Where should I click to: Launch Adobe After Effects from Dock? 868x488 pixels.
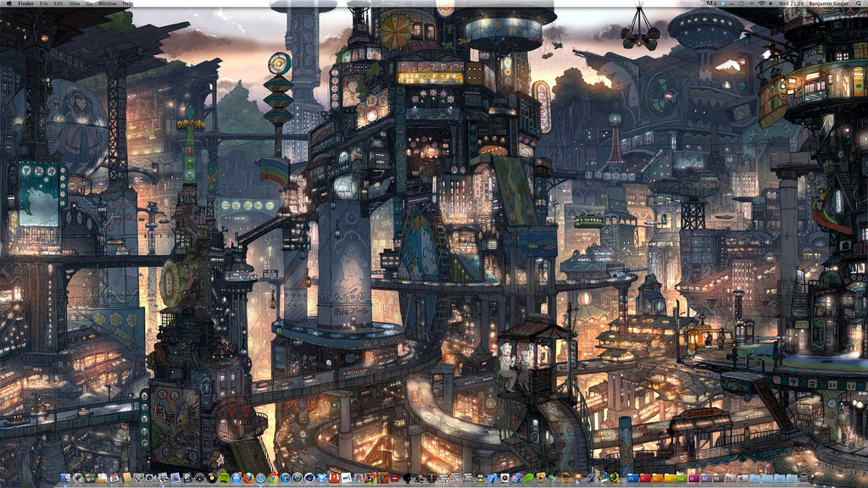point(706,478)
